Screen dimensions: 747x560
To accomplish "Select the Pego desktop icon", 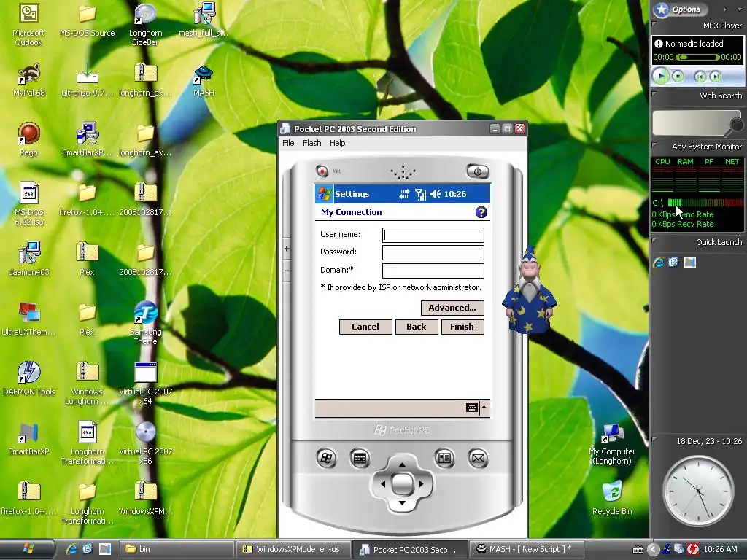I will [28, 139].
